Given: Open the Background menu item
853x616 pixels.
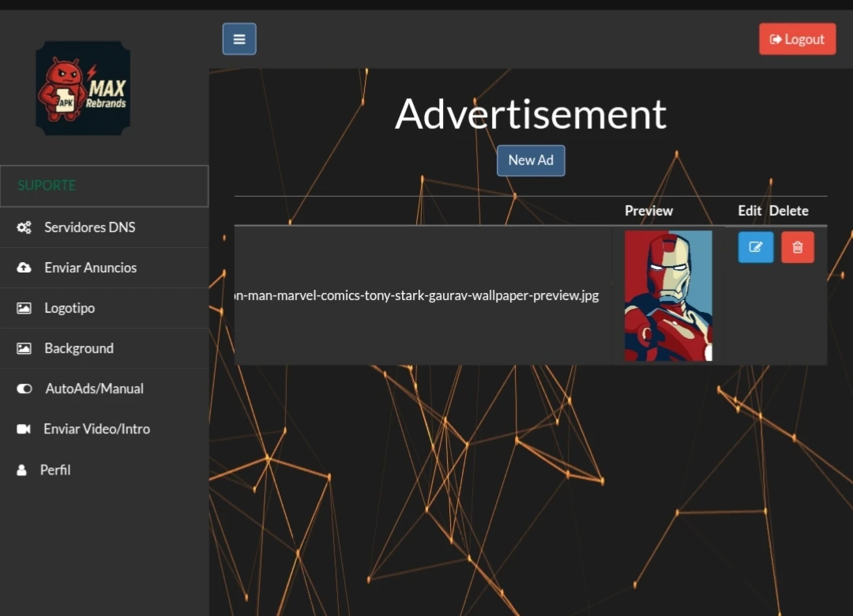Looking at the screenshot, I should [x=104, y=348].
